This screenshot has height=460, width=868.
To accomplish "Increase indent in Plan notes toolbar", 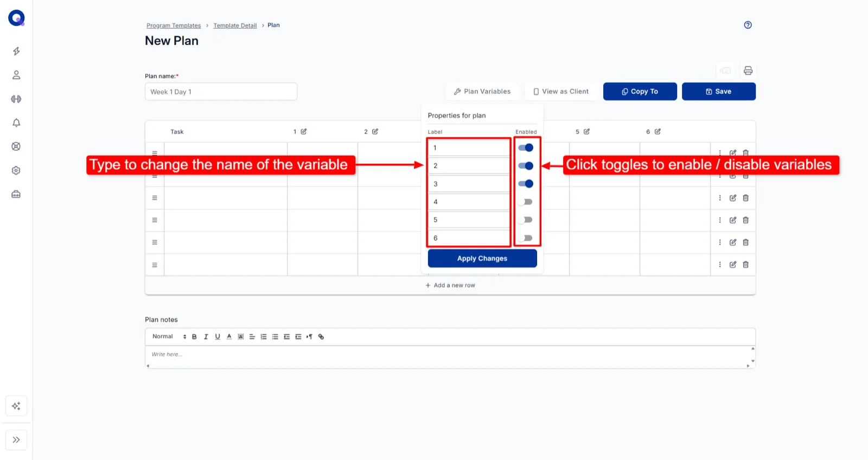I will [x=298, y=337].
